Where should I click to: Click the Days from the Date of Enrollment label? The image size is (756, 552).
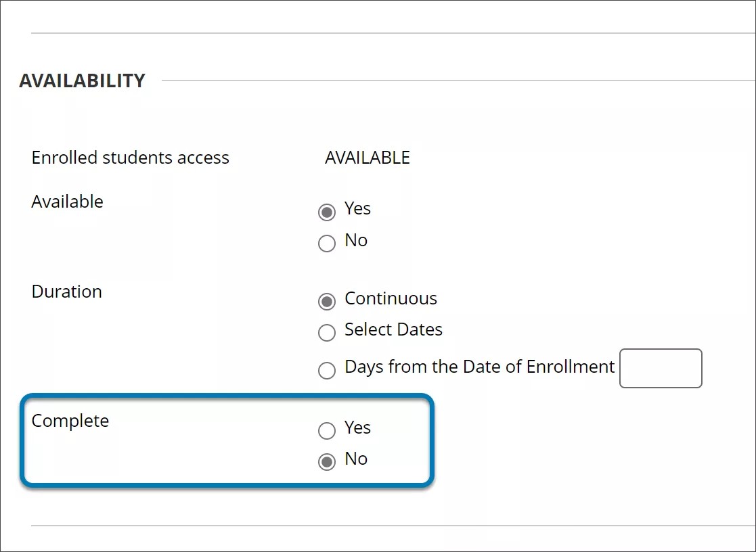click(479, 367)
